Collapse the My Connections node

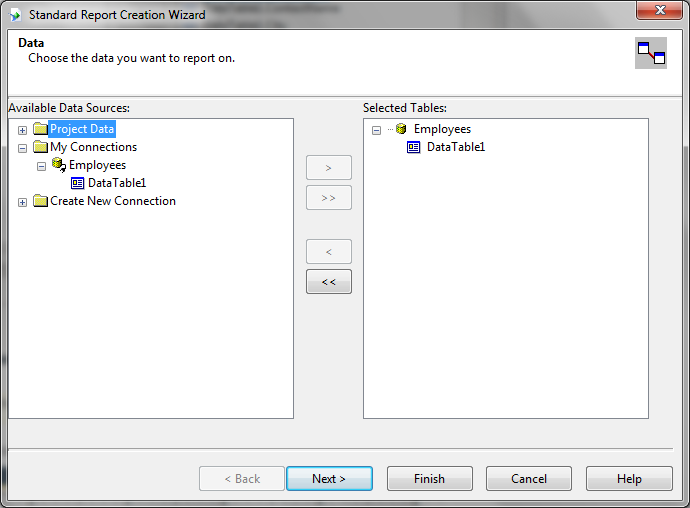pos(22,148)
